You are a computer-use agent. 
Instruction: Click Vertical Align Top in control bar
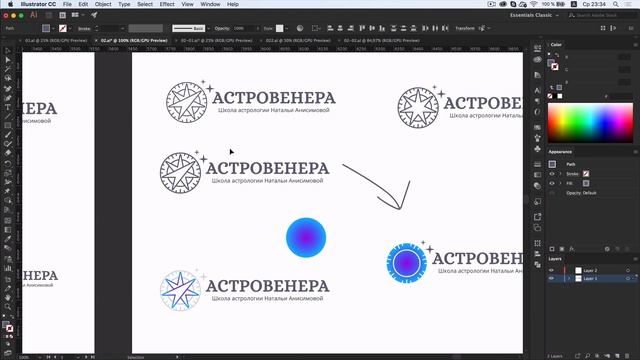(x=362, y=28)
